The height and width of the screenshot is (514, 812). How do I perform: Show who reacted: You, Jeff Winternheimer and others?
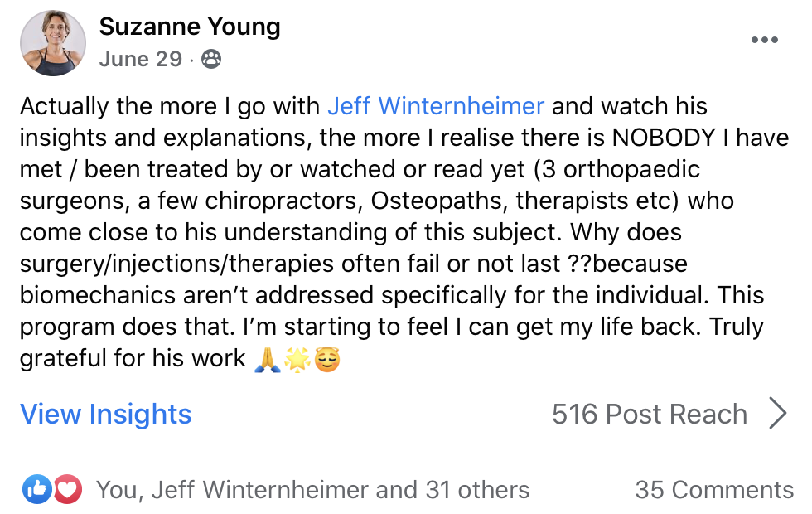pos(313,490)
